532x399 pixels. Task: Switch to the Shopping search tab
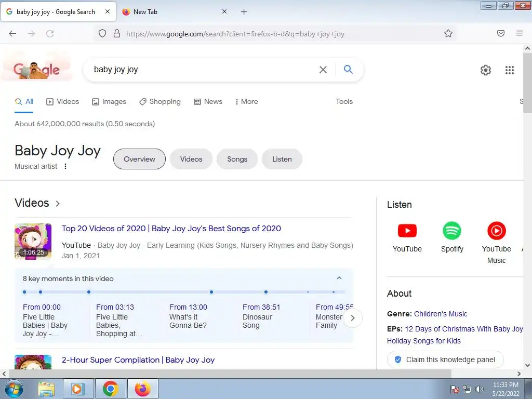coord(160,101)
